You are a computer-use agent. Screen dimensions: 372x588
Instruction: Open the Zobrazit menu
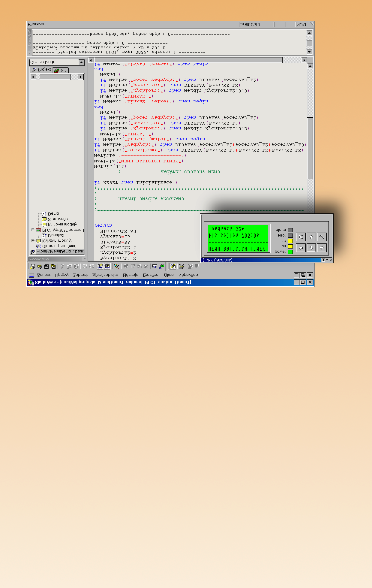(80, 275)
